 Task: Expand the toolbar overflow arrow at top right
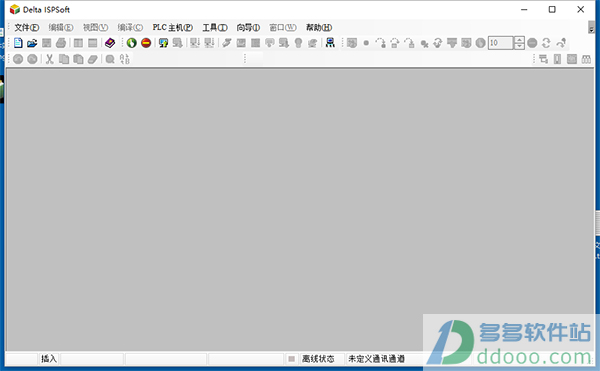(x=591, y=27)
